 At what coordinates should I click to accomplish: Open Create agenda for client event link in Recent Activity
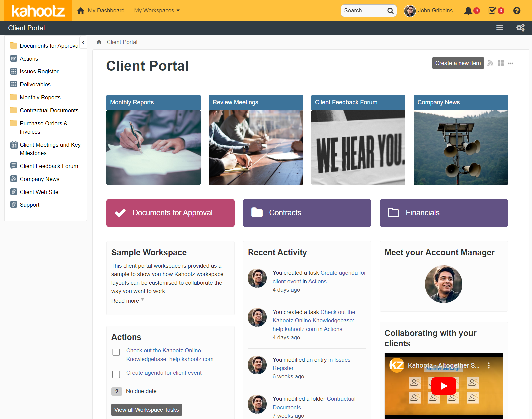pos(319,277)
